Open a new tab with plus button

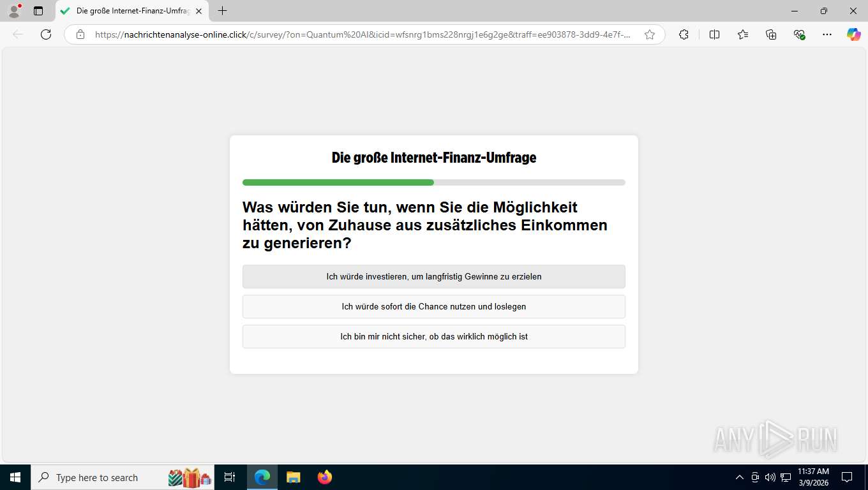click(222, 11)
